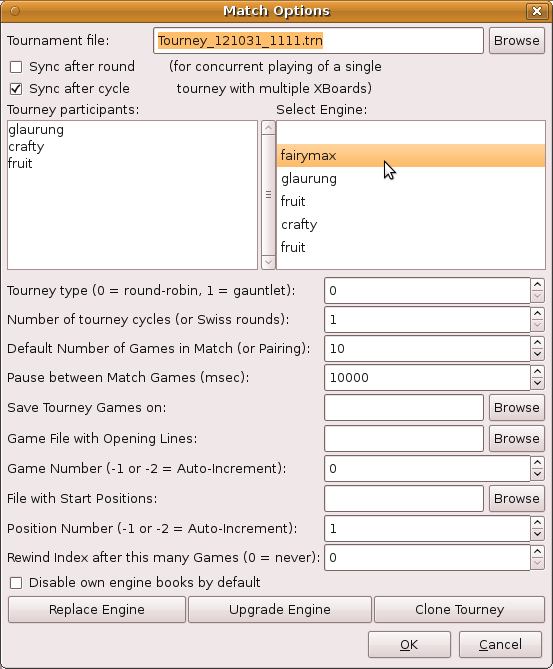553x669 pixels.
Task: Focus the Tournament file text field
Action: pos(318,41)
